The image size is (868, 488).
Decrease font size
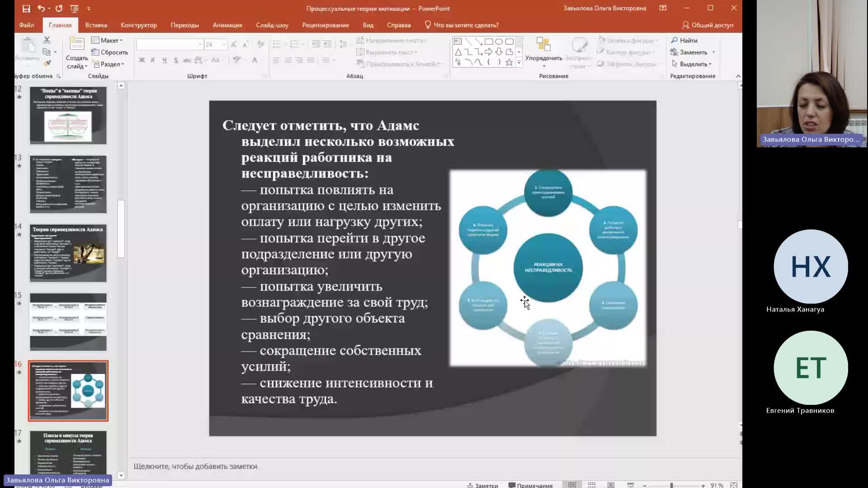(245, 44)
